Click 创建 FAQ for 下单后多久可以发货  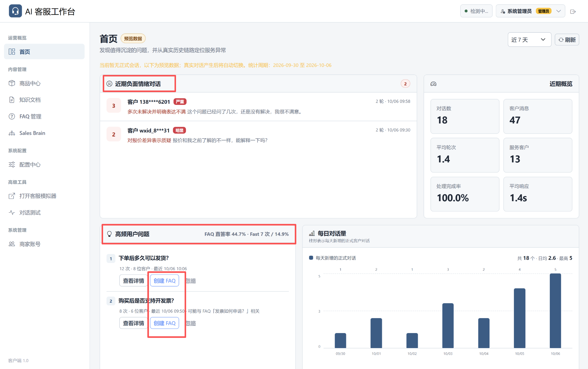click(x=165, y=281)
